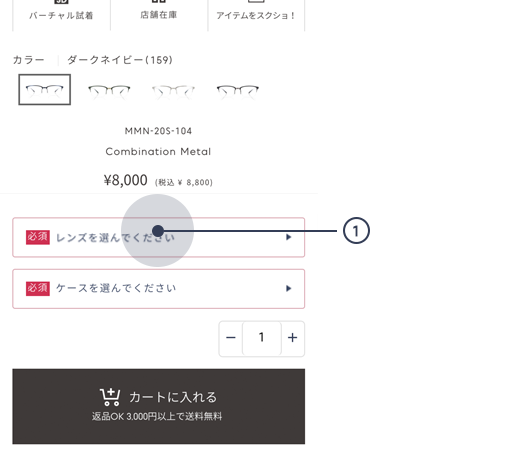Select the dark navy frame color thumbnail
Screen dimensions: 520x456
tap(45, 90)
